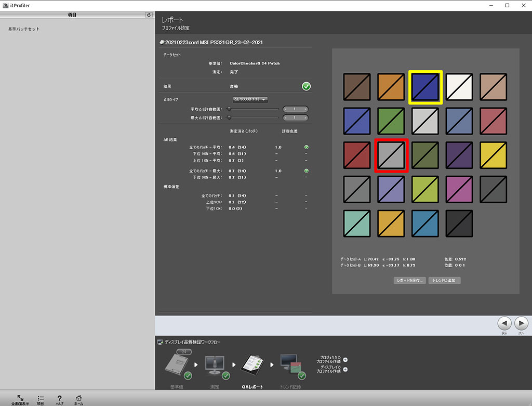The width and height of the screenshot is (532, 406).
Task: Click the 戻る back arrow button
Action: [x=504, y=323]
